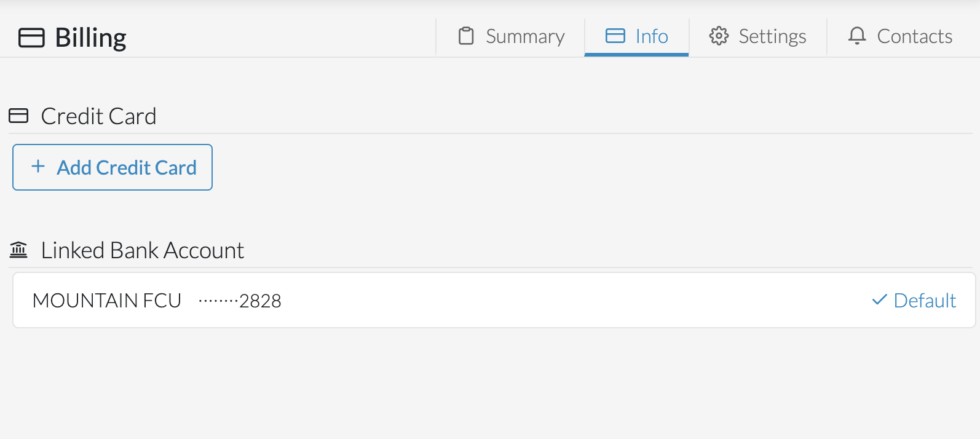Viewport: 980px width, 439px height.
Task: Open the Contacts tab
Action: click(915, 36)
